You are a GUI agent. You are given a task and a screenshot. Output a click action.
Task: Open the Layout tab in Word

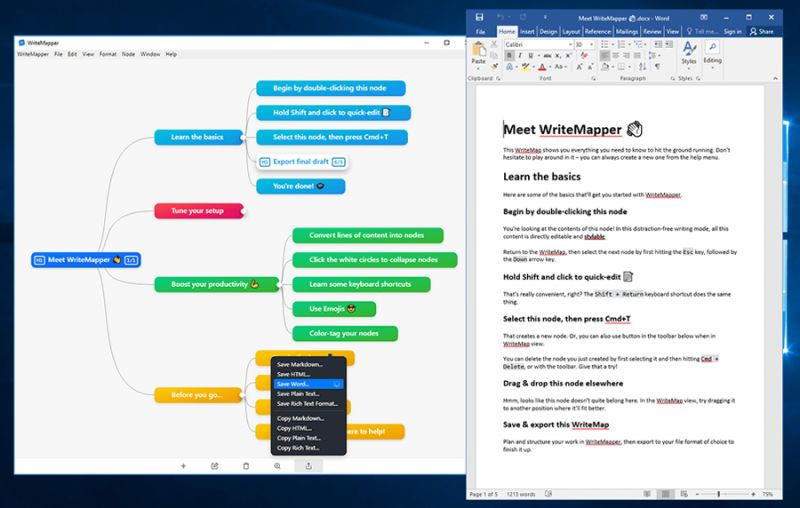(x=571, y=32)
